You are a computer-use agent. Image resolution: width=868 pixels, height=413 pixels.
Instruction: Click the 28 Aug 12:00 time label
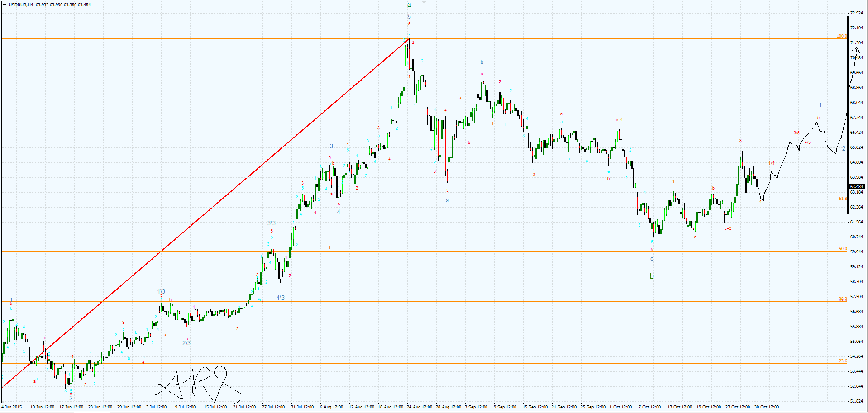coord(448,407)
